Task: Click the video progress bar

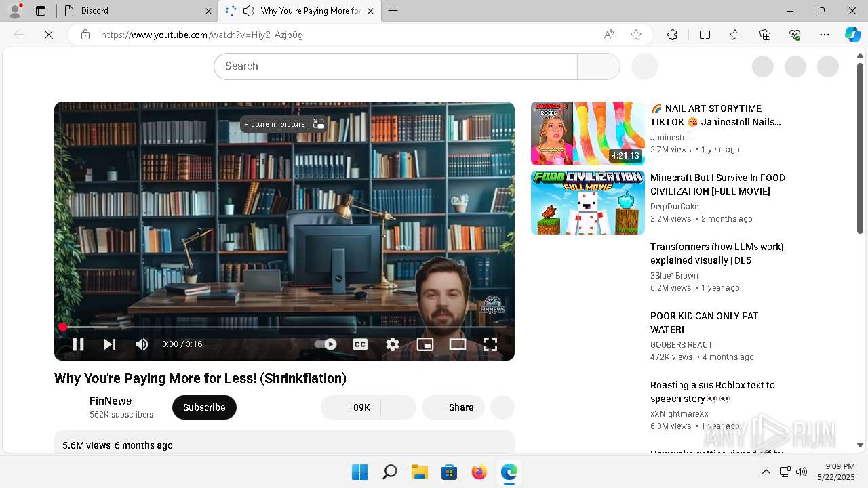Action: click(284, 327)
